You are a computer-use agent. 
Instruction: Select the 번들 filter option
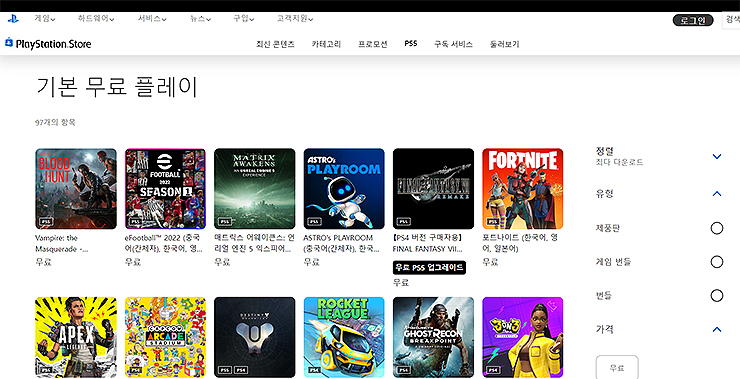716,296
